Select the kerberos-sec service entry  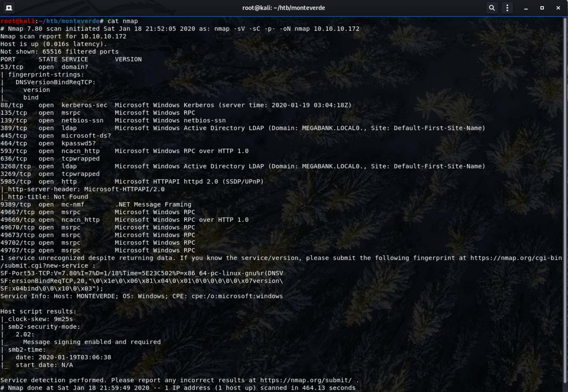[83, 105]
